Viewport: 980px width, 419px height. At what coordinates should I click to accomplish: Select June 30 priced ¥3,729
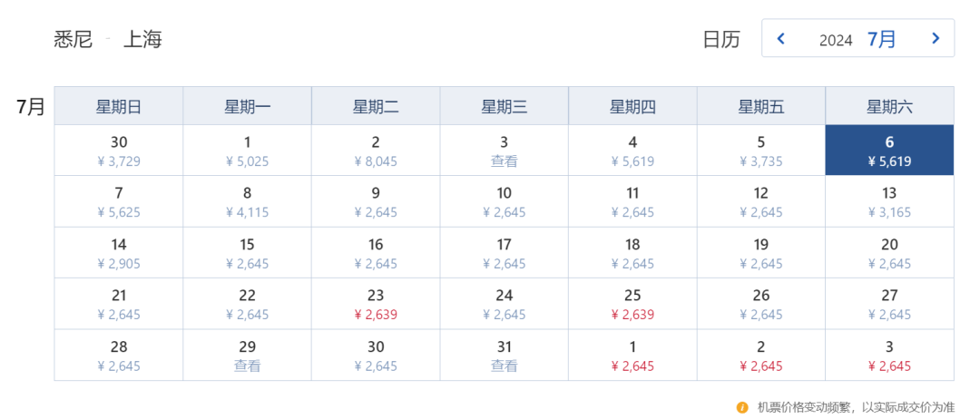click(119, 151)
